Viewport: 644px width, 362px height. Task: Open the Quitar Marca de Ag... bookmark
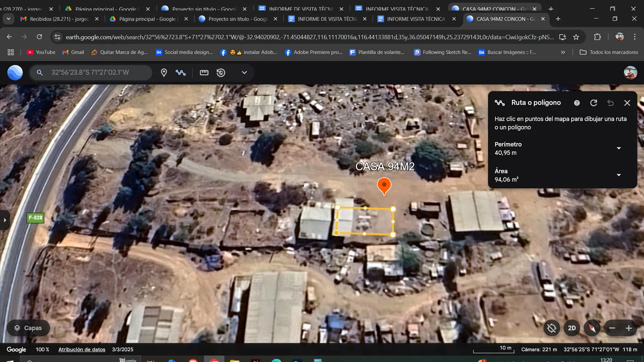click(x=120, y=52)
